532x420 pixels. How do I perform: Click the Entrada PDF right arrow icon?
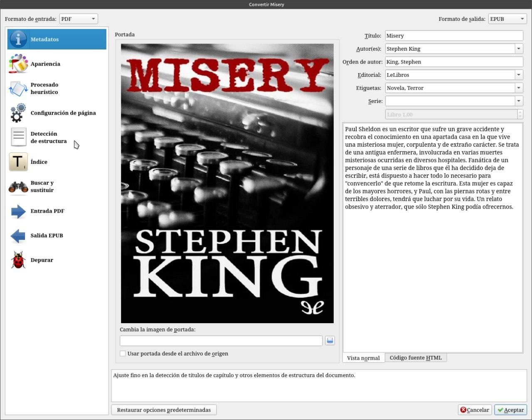18,211
